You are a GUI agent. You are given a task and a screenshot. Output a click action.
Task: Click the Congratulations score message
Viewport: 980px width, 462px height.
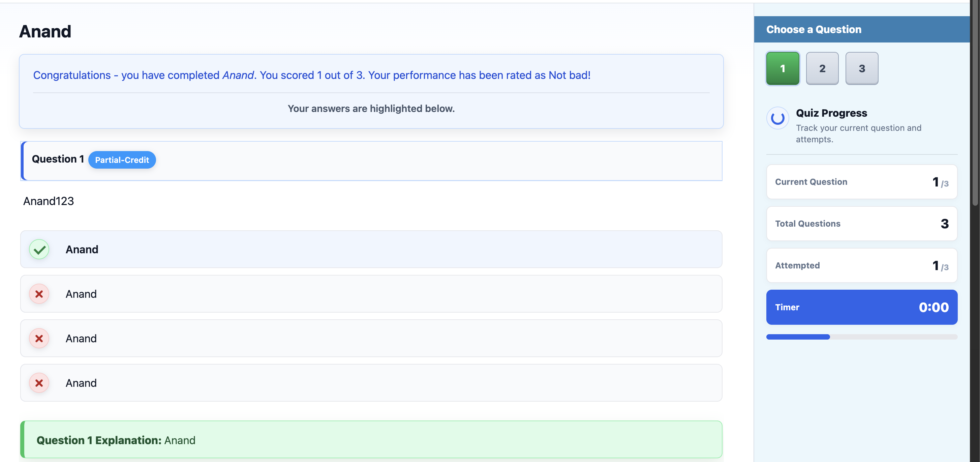(312, 75)
